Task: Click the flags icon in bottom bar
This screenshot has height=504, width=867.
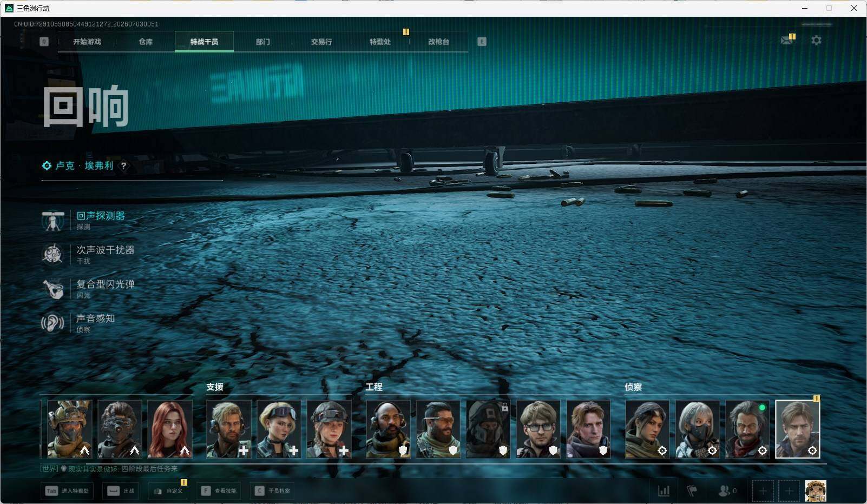Action: (692, 491)
